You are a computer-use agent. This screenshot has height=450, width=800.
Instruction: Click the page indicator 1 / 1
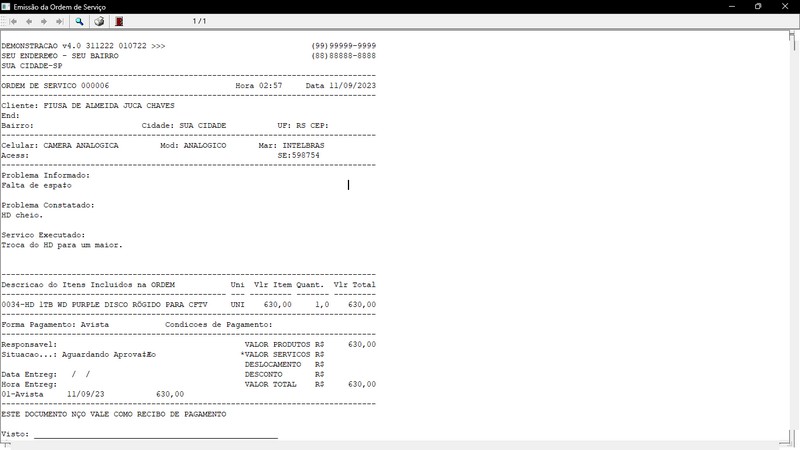coord(199,21)
